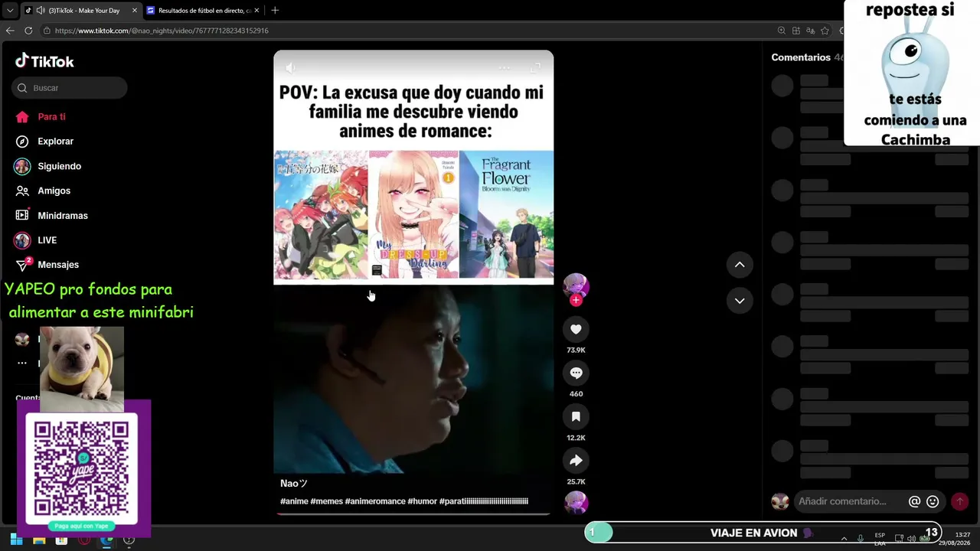Open the video's three-dot options menu

(505, 68)
